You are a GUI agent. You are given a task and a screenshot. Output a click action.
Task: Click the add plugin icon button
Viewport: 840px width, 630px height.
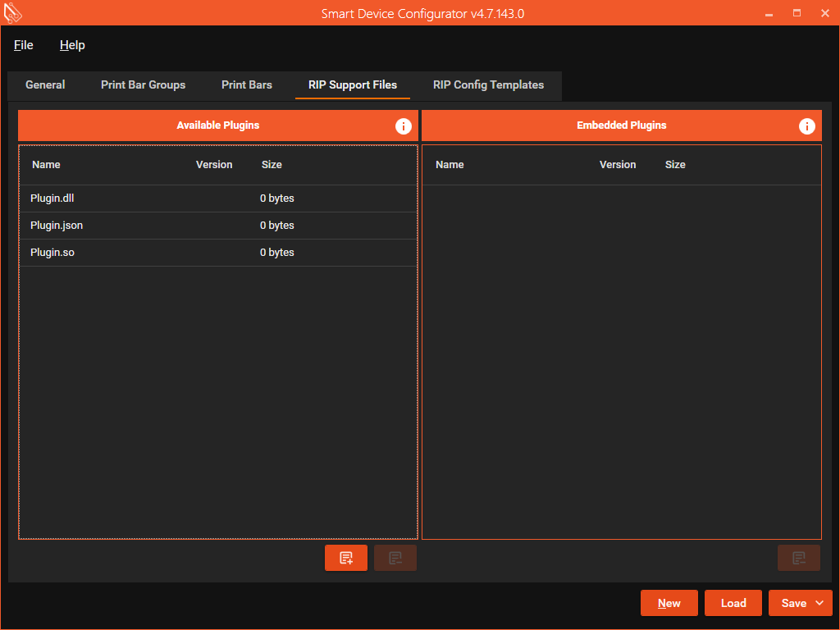[x=346, y=558]
